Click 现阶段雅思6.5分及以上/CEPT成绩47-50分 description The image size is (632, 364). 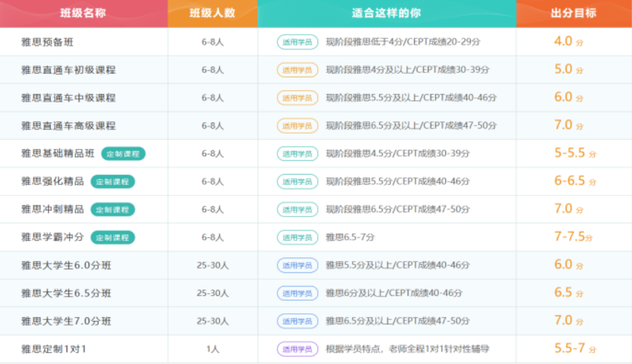[x=411, y=126]
